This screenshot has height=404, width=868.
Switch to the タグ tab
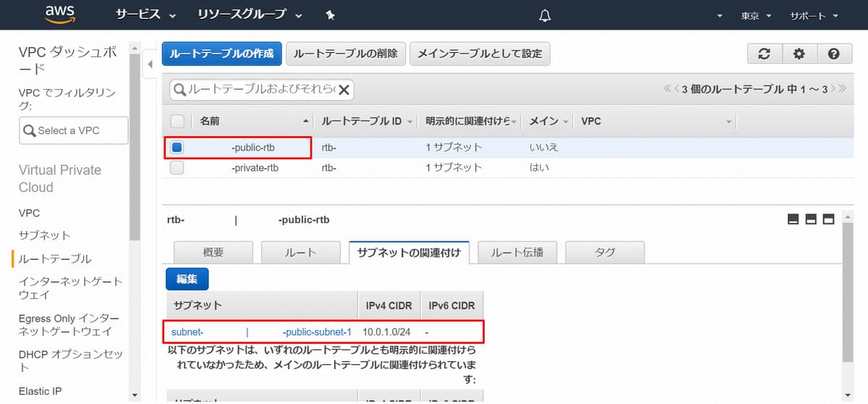pyautogui.click(x=605, y=252)
